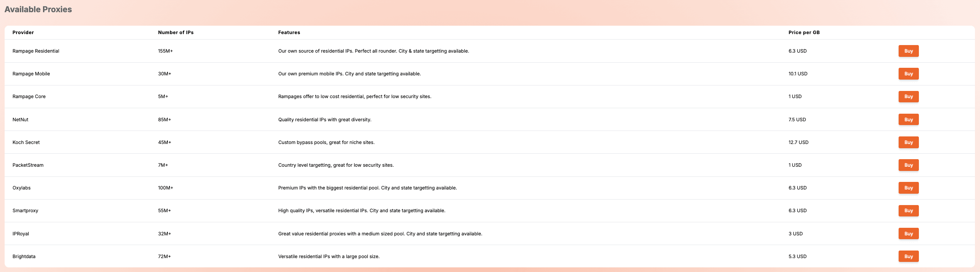Click the Smartproxy provider name

(x=25, y=211)
